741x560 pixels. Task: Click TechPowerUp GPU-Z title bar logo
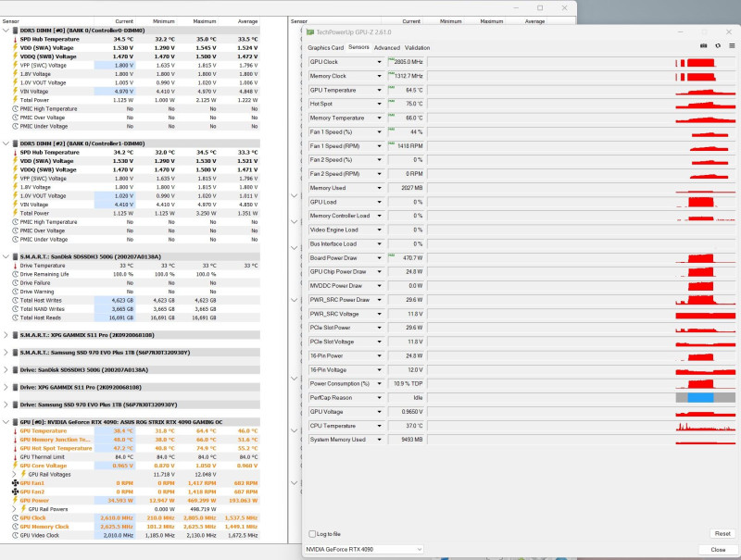click(310, 32)
